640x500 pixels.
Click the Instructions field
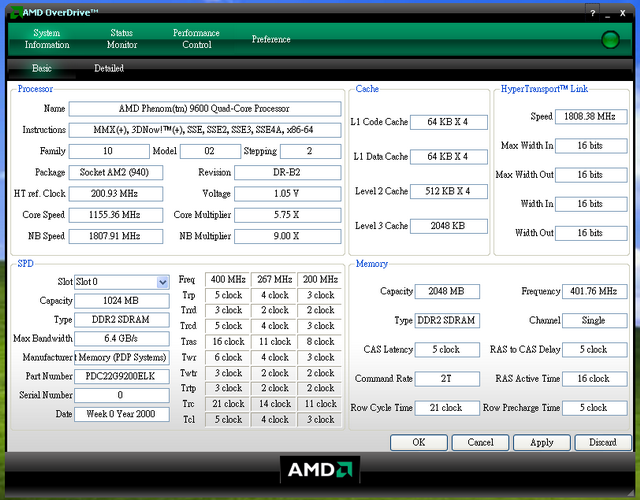pos(205,130)
